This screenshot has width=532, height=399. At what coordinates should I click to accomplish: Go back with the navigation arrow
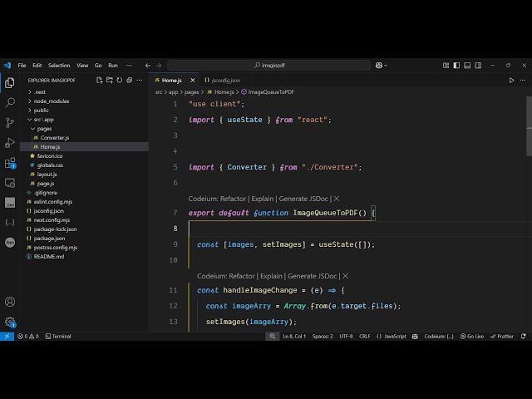coord(148,66)
